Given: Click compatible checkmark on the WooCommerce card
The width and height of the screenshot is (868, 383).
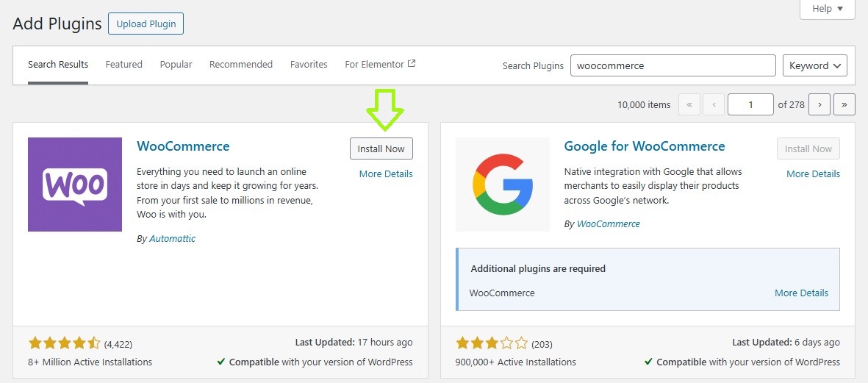Looking at the screenshot, I should (221, 362).
